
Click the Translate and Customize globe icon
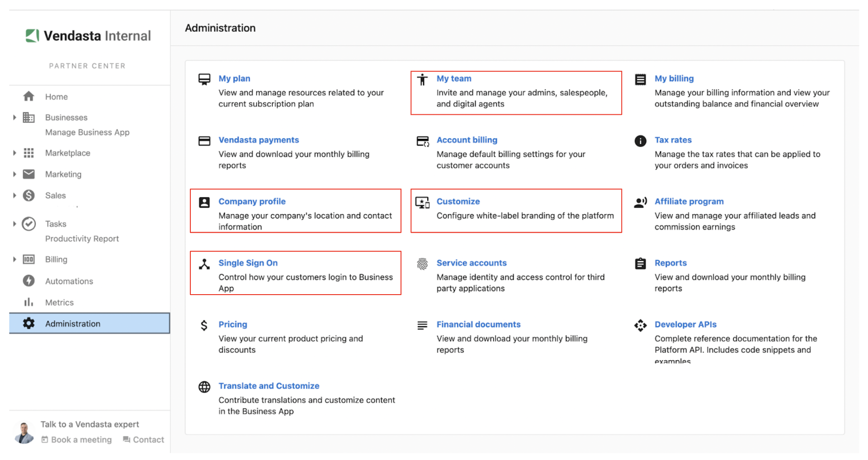[x=204, y=387]
